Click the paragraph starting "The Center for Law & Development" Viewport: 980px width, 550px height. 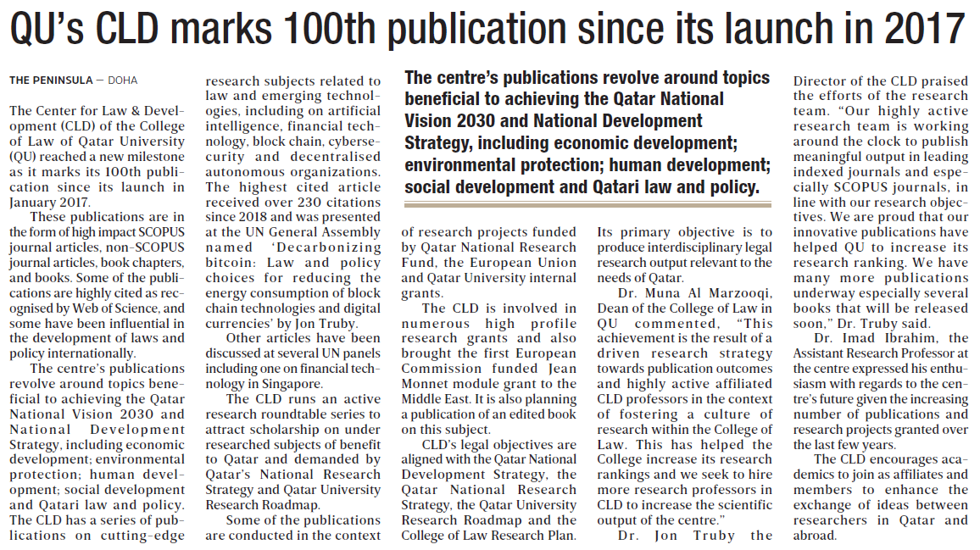coord(97,157)
